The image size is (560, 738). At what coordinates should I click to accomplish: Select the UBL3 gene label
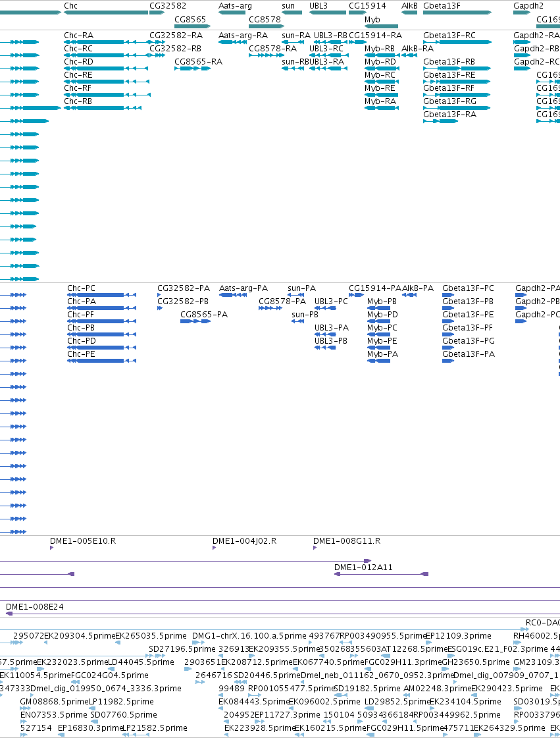pyautogui.click(x=318, y=6)
